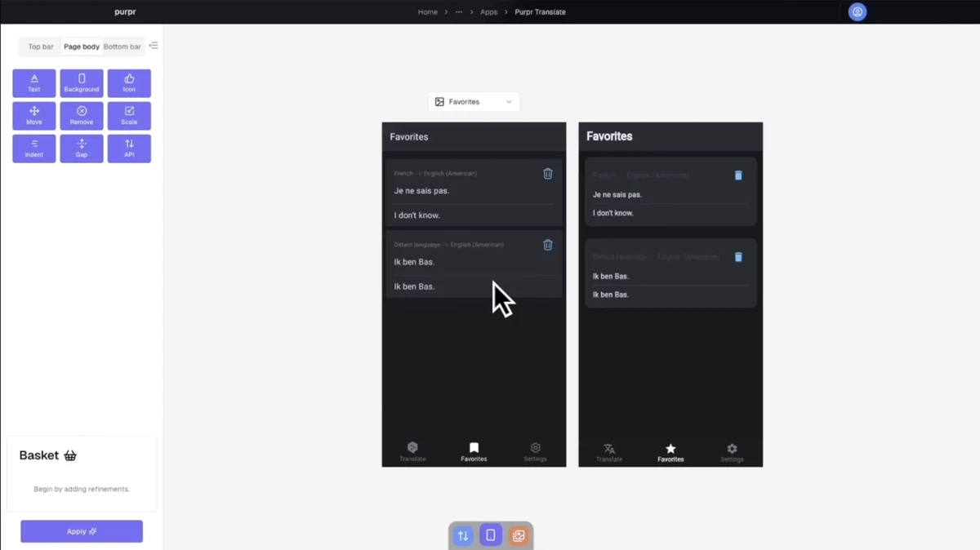Viewport: 980px width, 550px height.
Task: Select the Text refinement tool
Action: point(34,83)
